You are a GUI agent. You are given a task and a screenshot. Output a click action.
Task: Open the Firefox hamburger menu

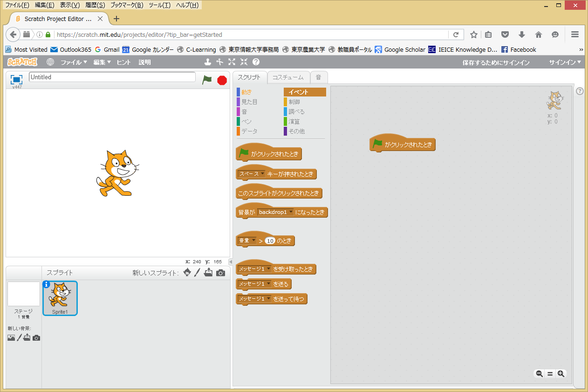coord(575,34)
